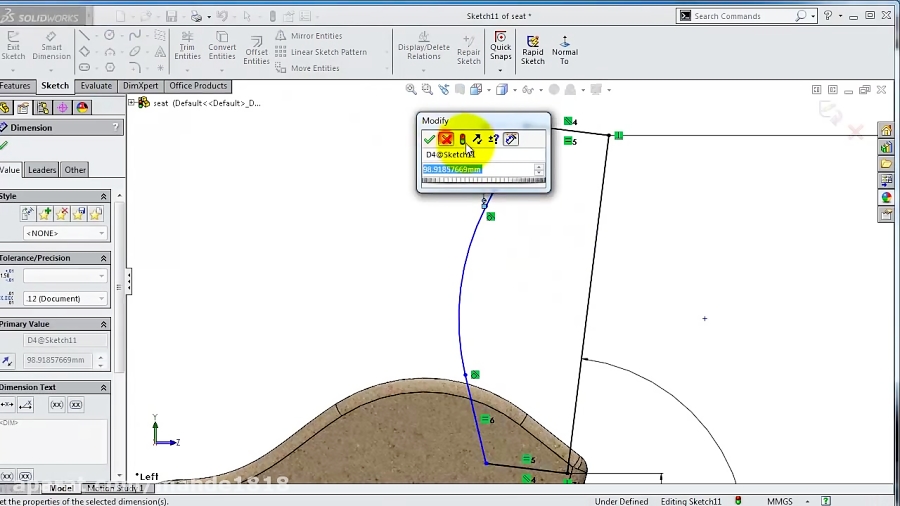Click the Zoom to Fit icon
The image size is (900, 506).
pos(411,89)
